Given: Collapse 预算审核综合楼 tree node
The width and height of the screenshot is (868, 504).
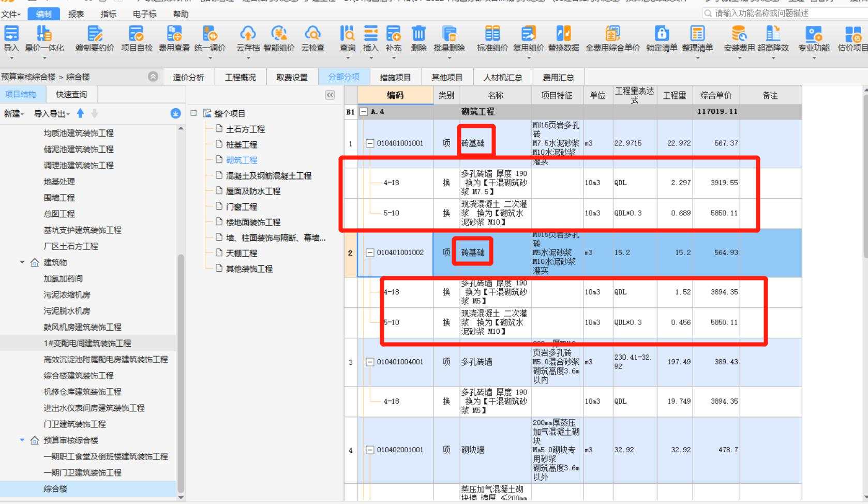Looking at the screenshot, I should tap(22, 440).
